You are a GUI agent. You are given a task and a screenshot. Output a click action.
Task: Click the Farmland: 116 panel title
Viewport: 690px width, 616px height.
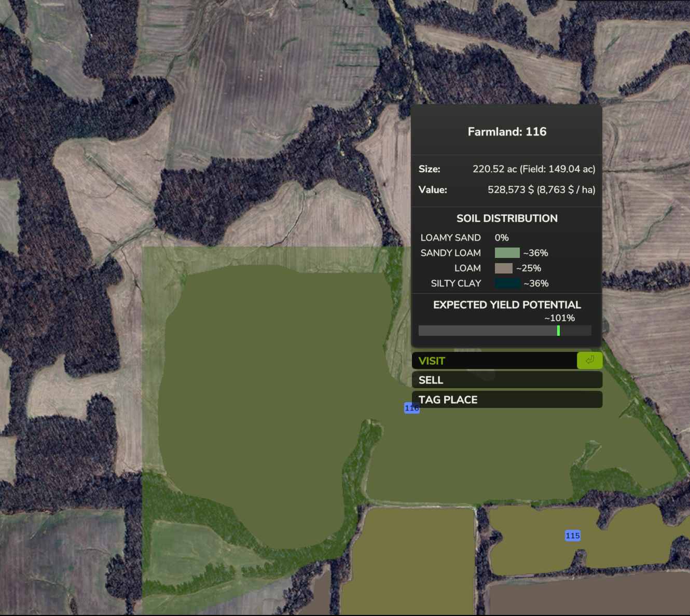click(507, 132)
